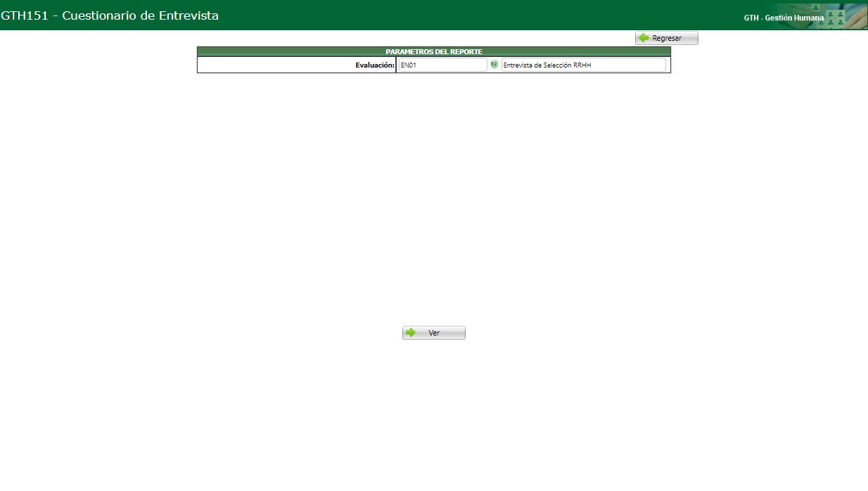
Task: Focus the Evaluación code field EN01
Action: 442,65
